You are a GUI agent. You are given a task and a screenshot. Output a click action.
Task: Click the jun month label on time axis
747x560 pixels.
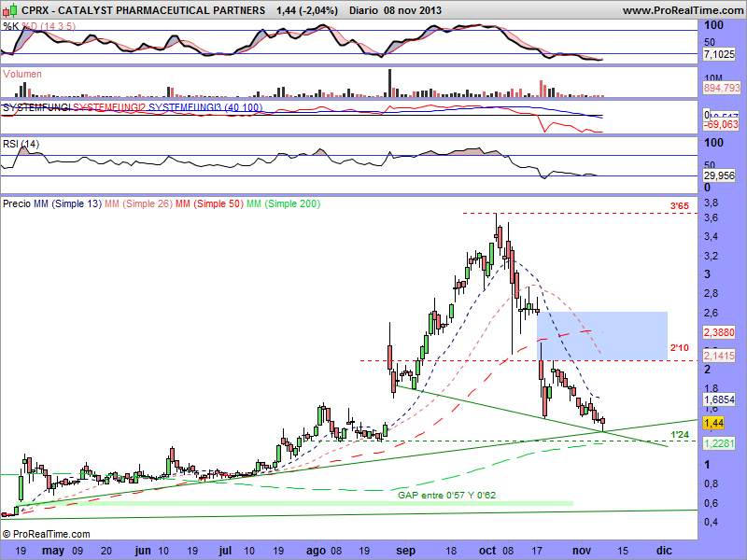point(143,551)
